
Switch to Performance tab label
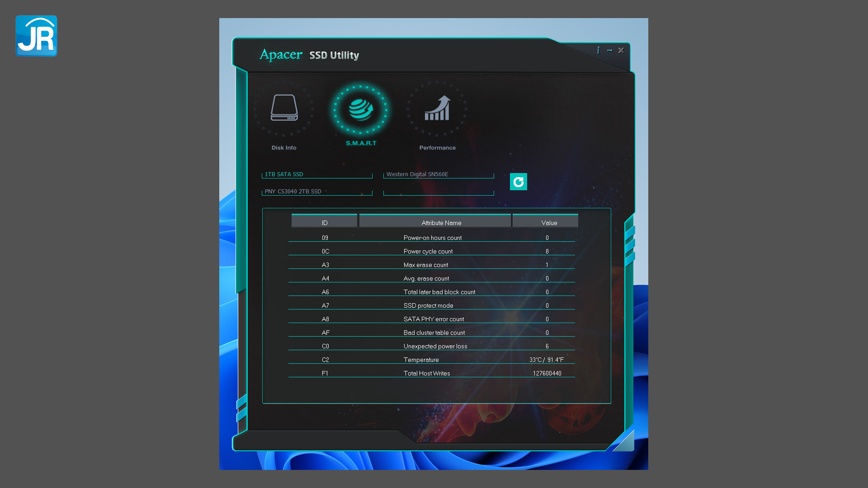pos(438,148)
